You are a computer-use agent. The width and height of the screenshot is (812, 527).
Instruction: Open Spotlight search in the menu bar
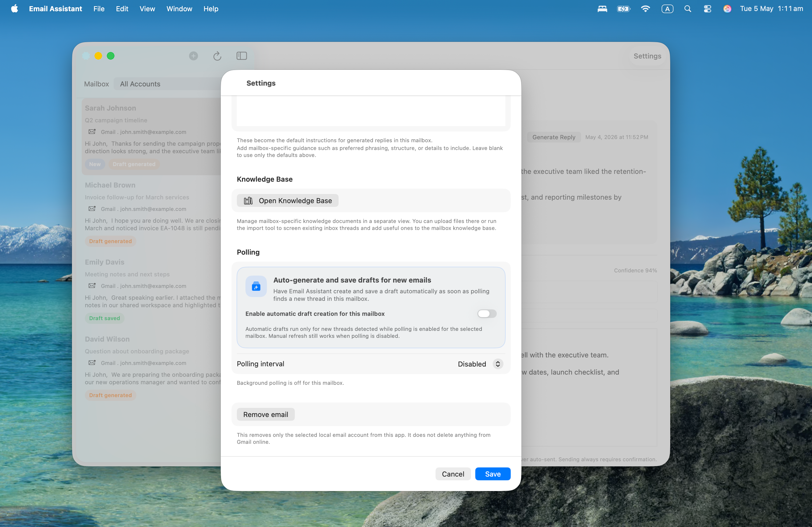point(687,9)
